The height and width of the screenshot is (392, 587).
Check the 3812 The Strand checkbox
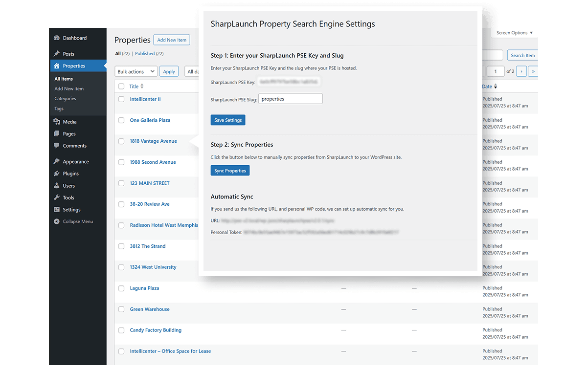[121, 246]
